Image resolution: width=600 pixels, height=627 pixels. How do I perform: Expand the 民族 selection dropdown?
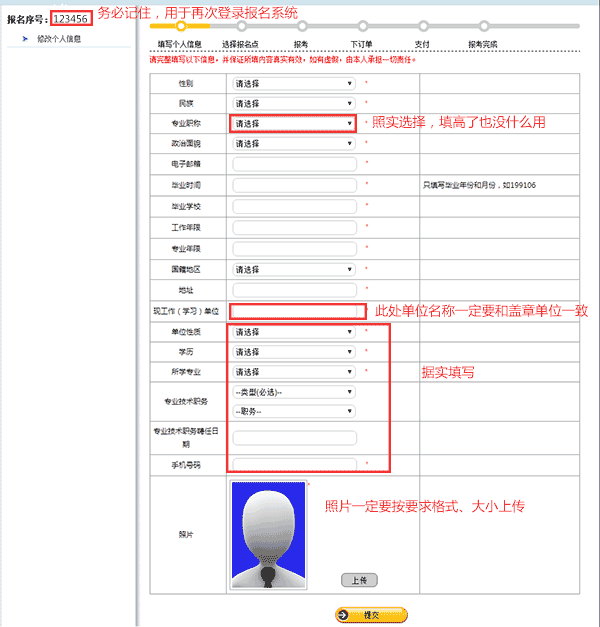294,103
